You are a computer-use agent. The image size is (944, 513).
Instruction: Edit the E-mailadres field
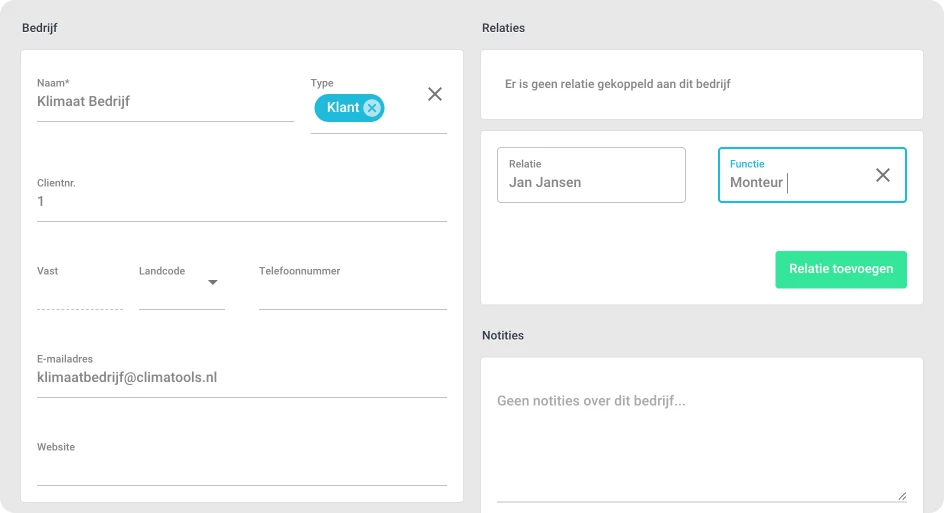point(241,378)
